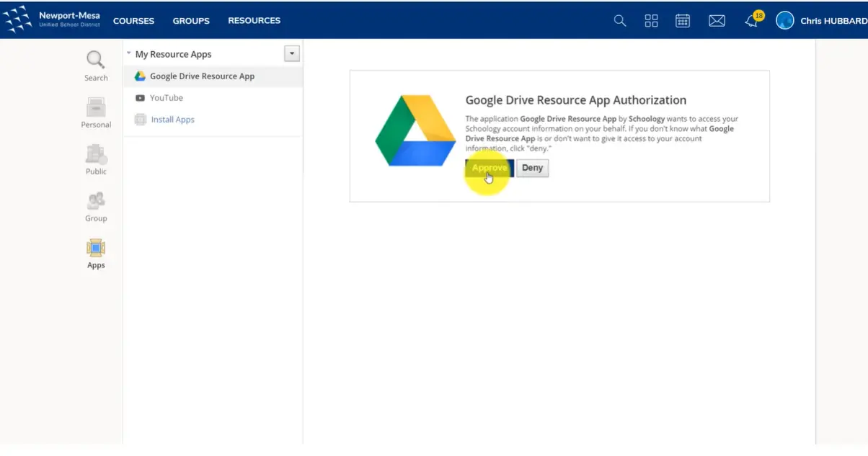Screen dimensions: 868x456
Task: Open Public resources in sidebar
Action: tap(96, 160)
